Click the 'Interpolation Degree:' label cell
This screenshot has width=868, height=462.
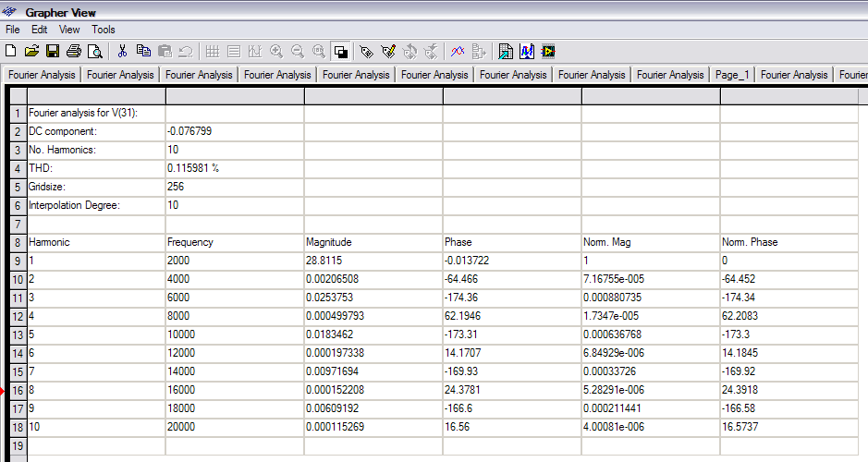pos(96,205)
